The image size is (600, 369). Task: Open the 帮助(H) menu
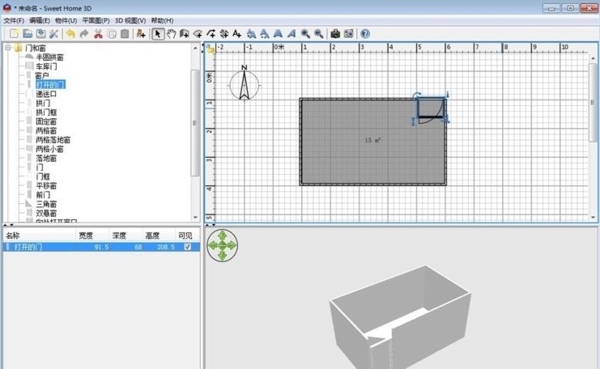(162, 20)
